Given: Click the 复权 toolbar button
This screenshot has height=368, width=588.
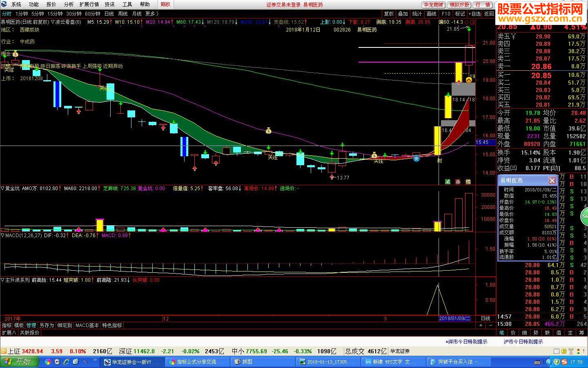Looking at the screenshot, I should (389, 13).
